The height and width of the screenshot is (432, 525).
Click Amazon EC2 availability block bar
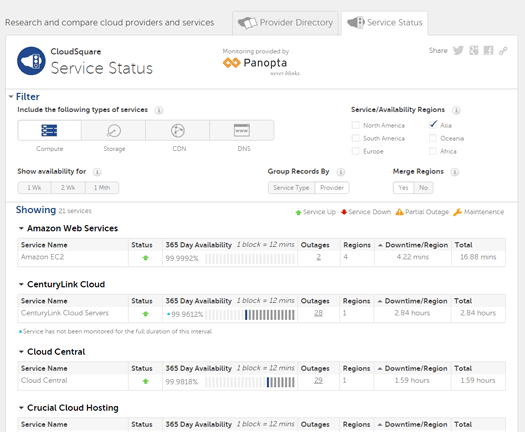[x=250, y=259]
